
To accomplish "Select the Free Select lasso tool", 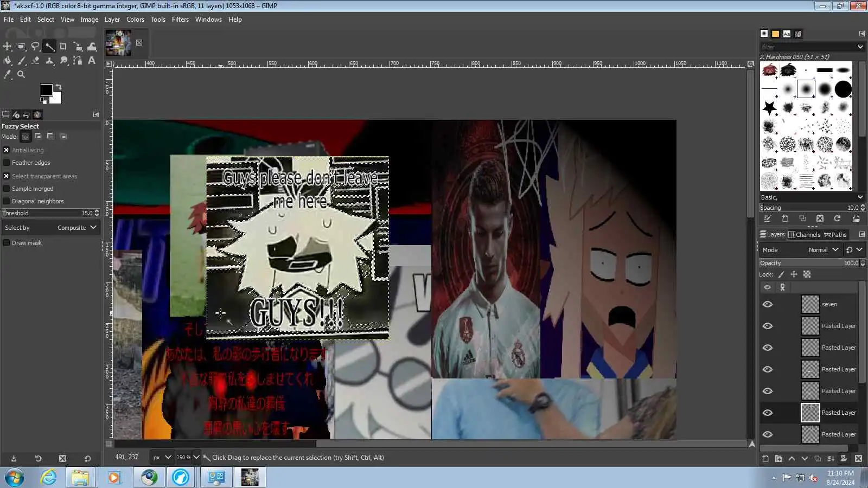I will pyautogui.click(x=35, y=47).
